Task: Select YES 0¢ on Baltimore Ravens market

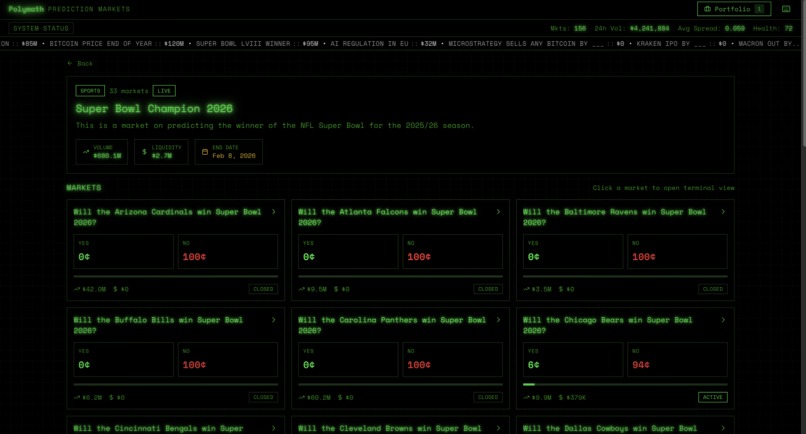Action: tap(573, 251)
